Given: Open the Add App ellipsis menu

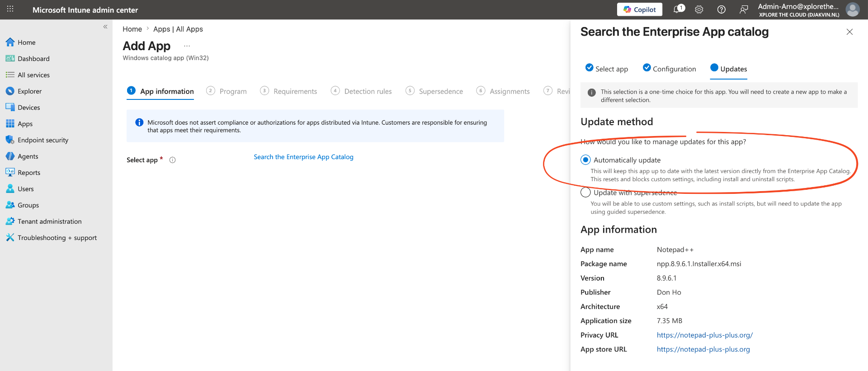Looking at the screenshot, I should 187,46.
